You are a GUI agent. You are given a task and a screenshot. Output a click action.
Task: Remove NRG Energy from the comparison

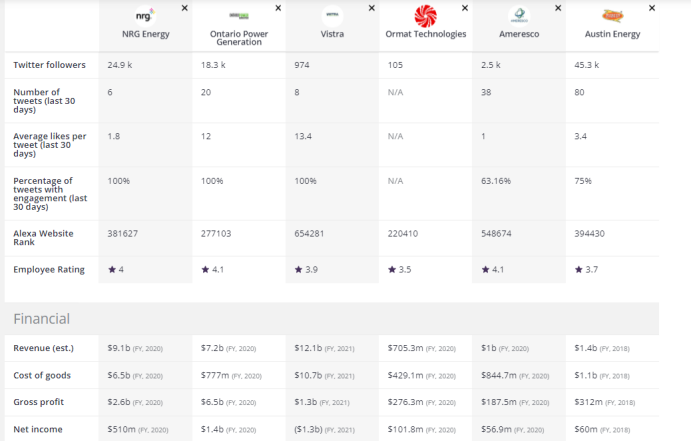pos(184,7)
